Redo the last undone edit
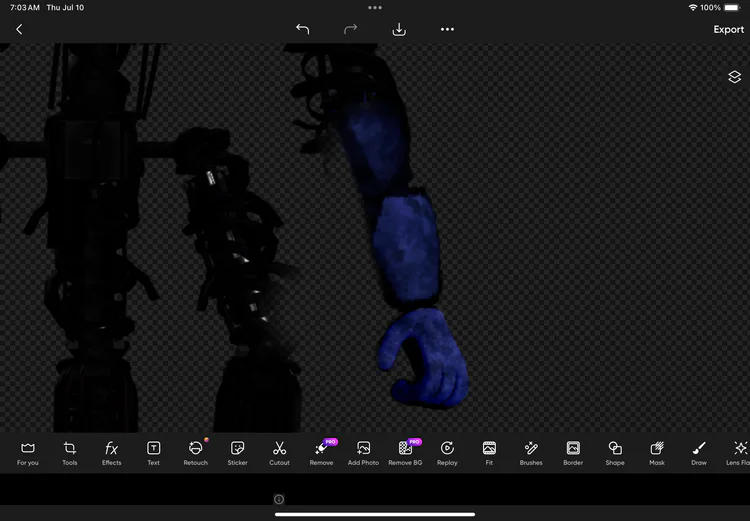 [x=351, y=30]
